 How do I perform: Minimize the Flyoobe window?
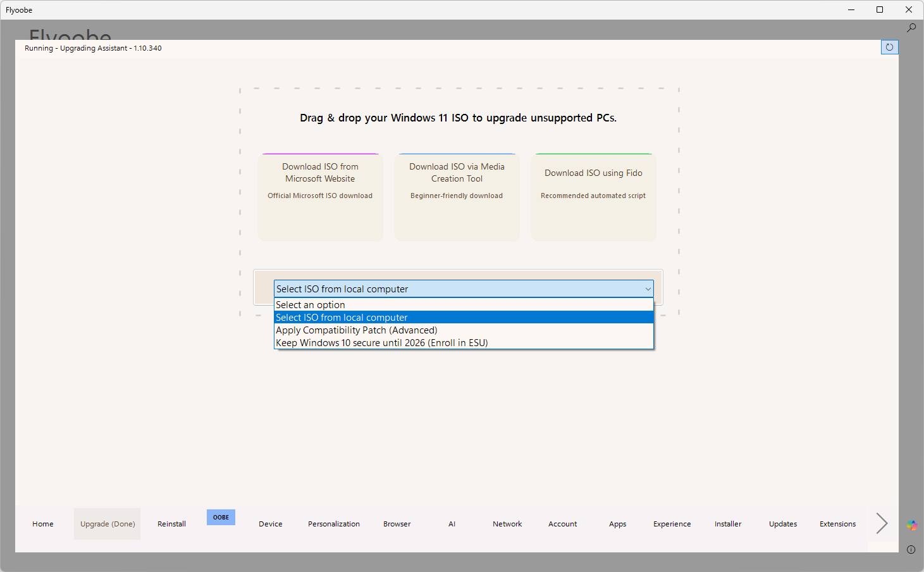pyautogui.click(x=851, y=9)
